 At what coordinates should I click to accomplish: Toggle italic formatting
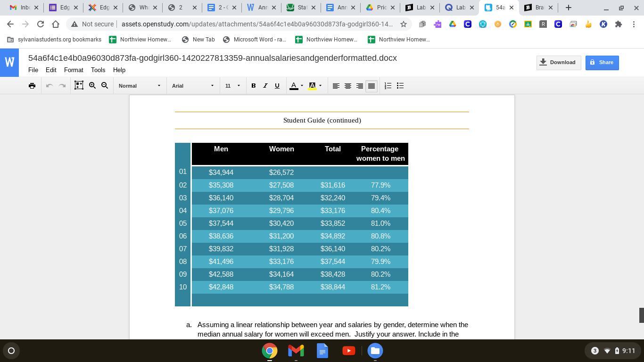point(265,86)
